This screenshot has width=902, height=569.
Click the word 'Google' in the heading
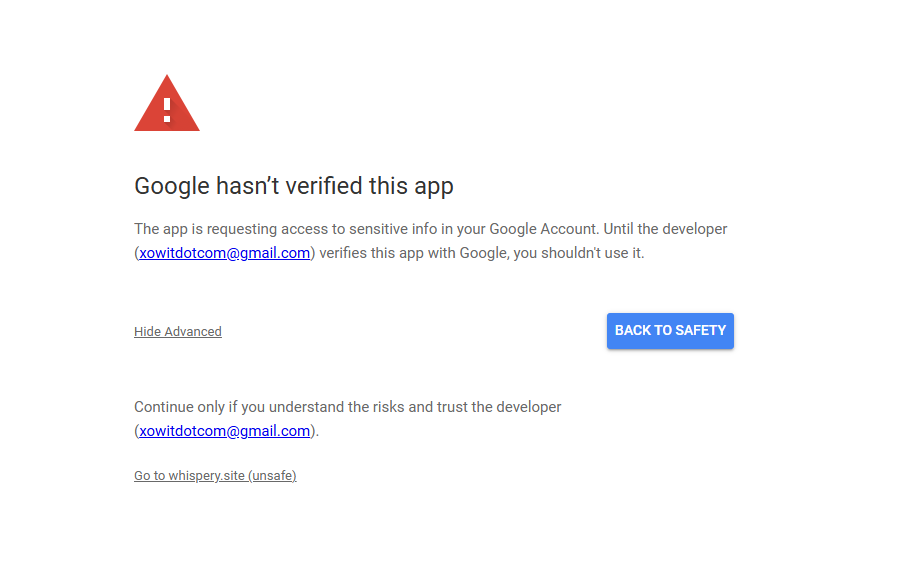click(172, 186)
